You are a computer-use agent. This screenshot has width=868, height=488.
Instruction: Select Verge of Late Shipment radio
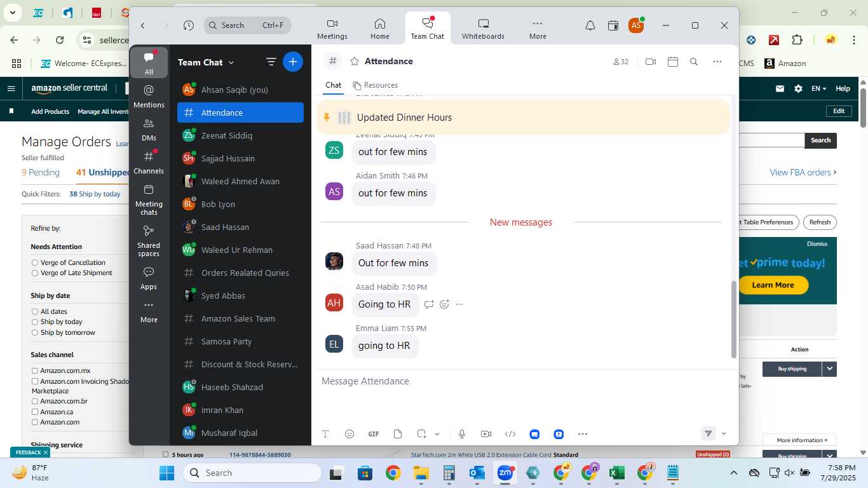tap(35, 273)
